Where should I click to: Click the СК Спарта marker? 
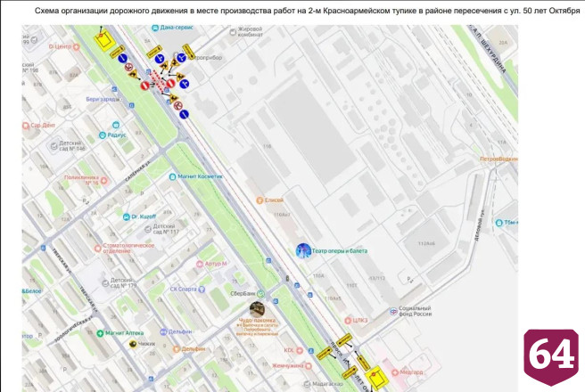point(202,290)
